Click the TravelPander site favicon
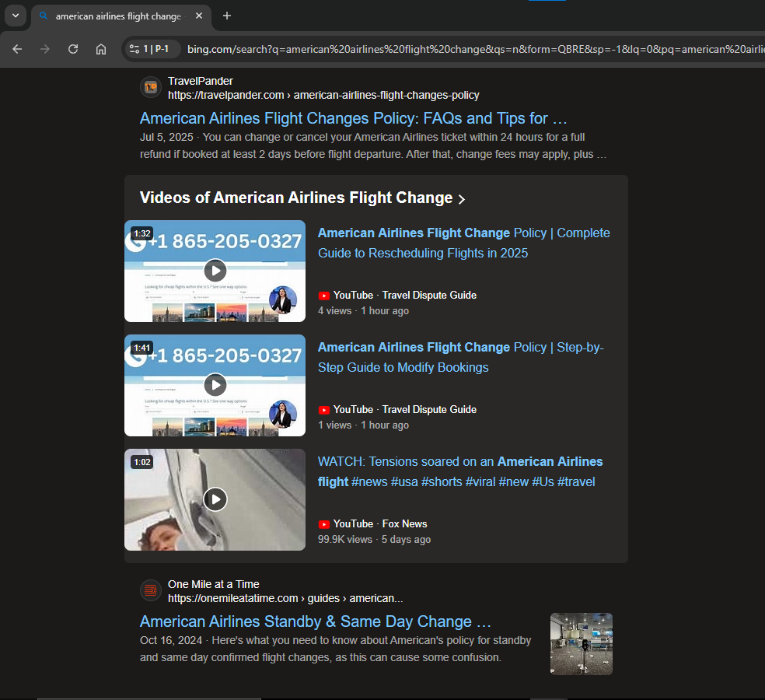 pyautogui.click(x=151, y=88)
